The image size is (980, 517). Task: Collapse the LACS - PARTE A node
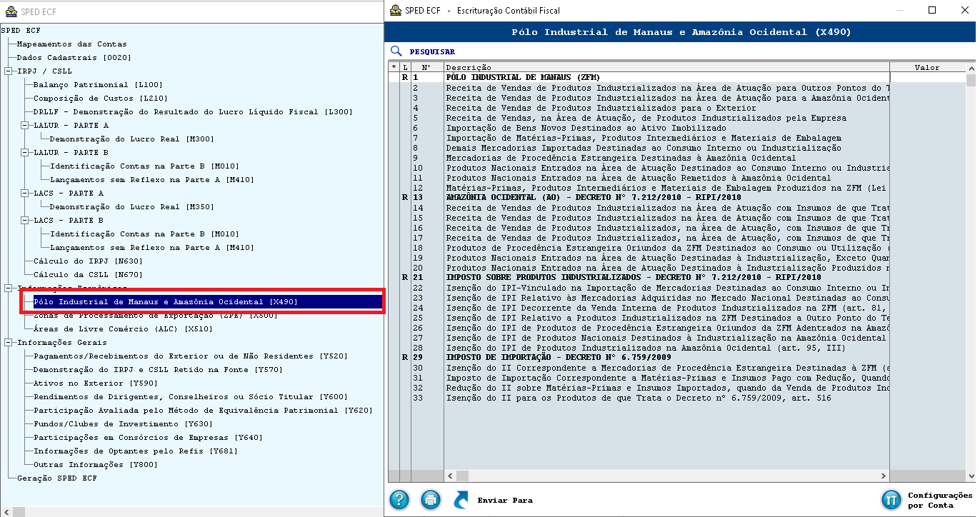[24, 193]
